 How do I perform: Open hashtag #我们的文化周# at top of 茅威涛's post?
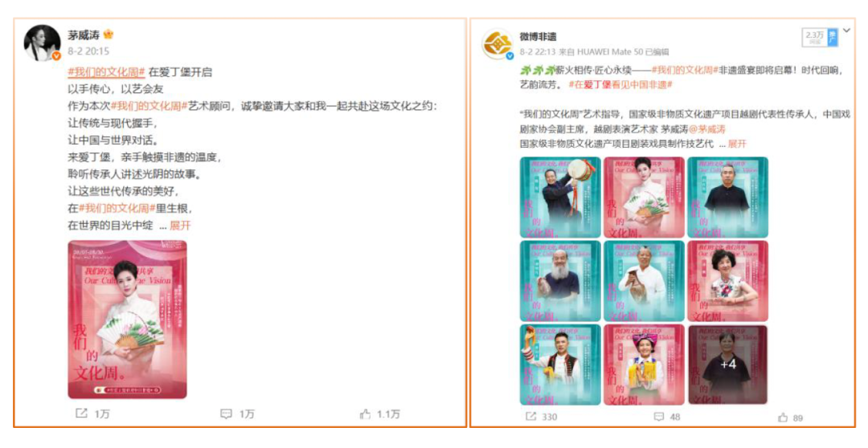pyautogui.click(x=106, y=72)
